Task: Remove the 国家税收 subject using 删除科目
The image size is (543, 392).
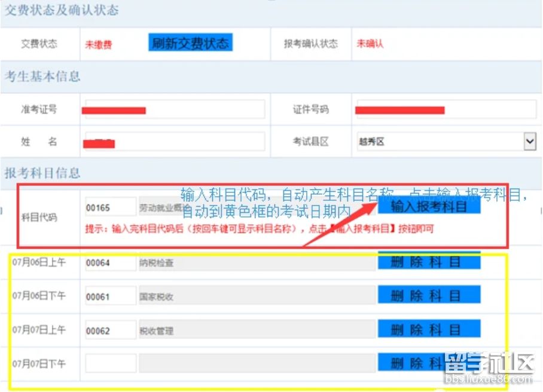Action: tap(429, 295)
